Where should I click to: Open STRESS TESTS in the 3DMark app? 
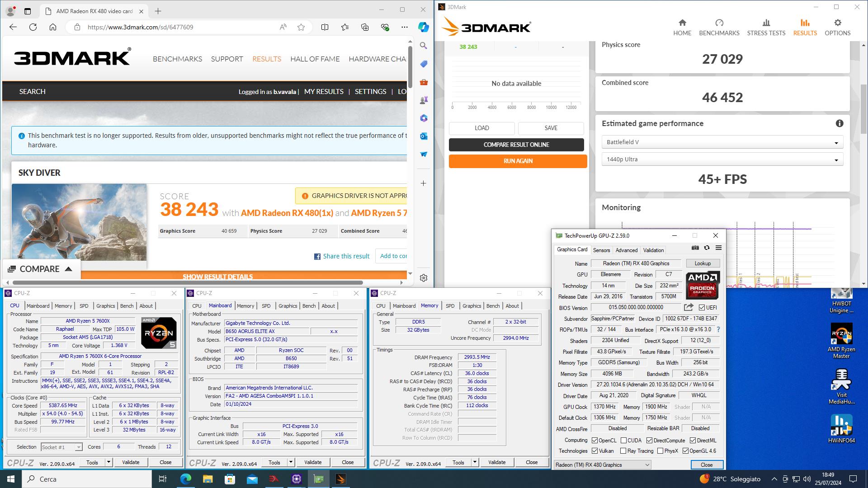(766, 27)
